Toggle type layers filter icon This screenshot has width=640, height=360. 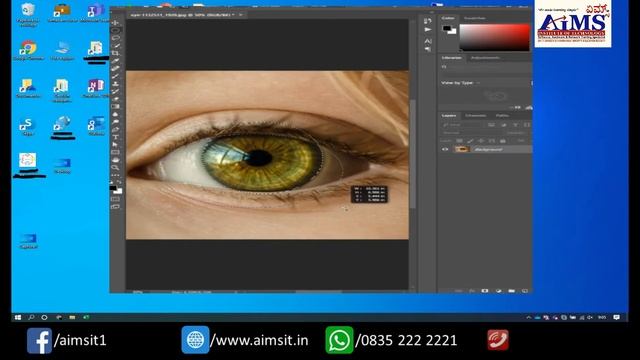coord(515,125)
